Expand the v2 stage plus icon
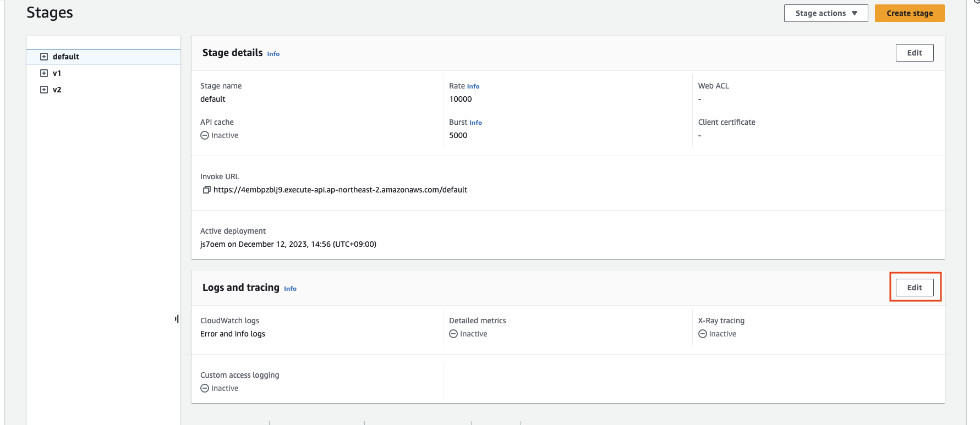 click(44, 90)
